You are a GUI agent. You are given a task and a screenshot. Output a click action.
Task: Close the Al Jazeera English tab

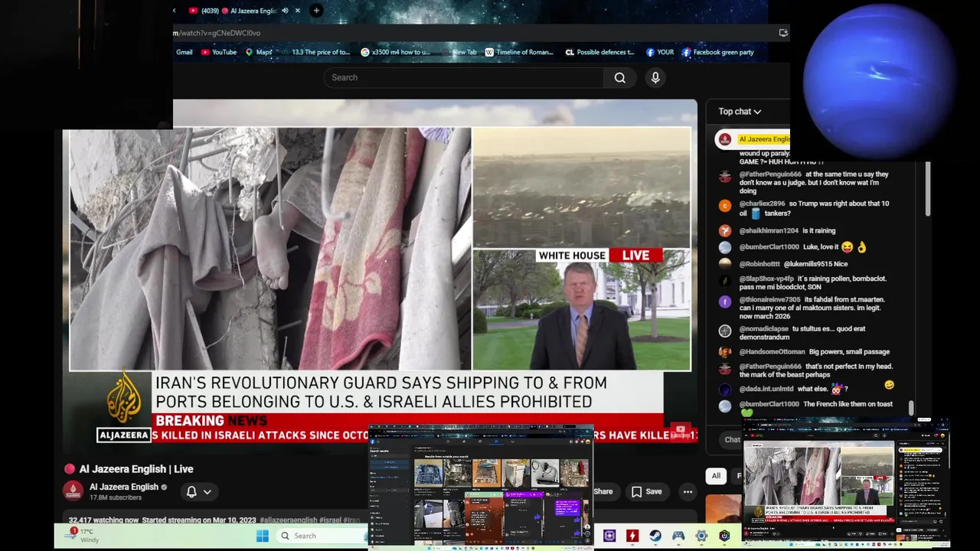click(x=298, y=11)
